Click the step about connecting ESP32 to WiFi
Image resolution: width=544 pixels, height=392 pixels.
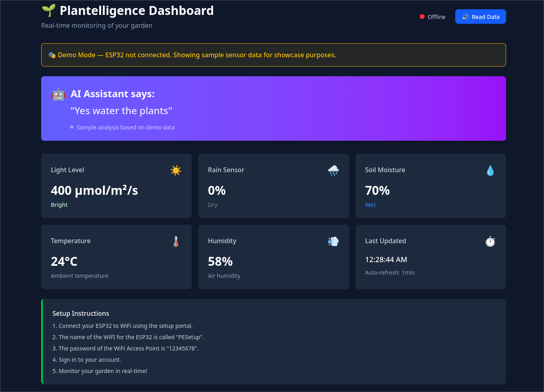click(123, 326)
